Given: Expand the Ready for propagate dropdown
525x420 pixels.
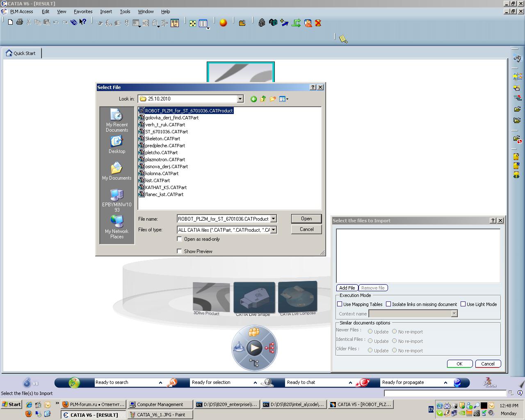Looking at the screenshot, I should coord(445,383).
